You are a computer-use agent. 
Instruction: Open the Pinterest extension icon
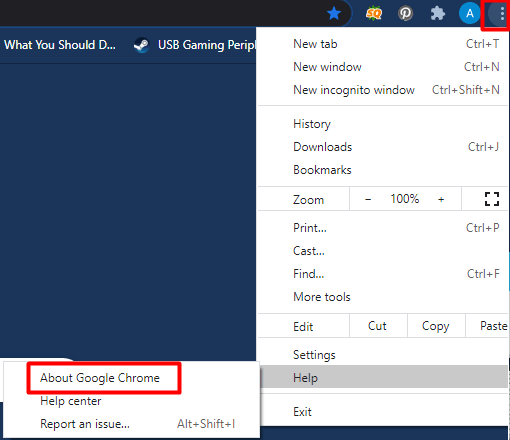[x=405, y=14]
